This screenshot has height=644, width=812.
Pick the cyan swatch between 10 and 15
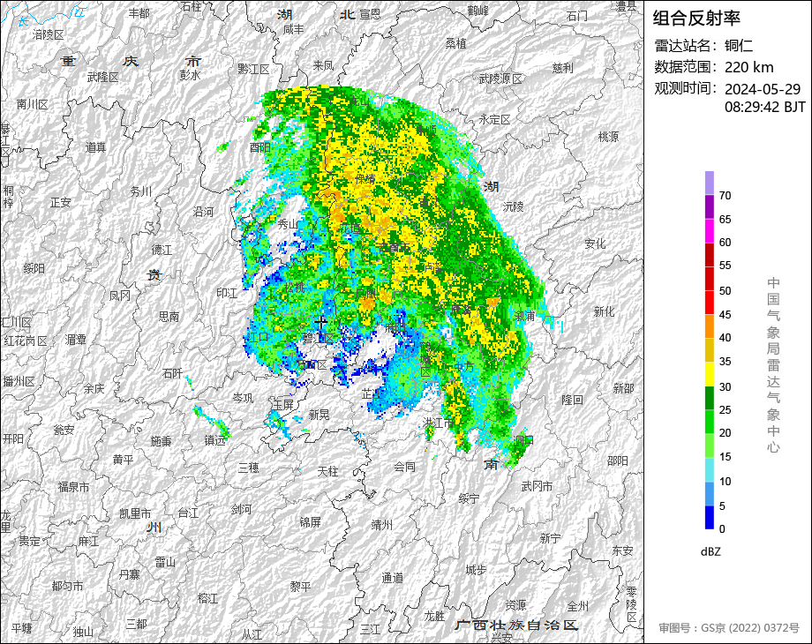point(710,469)
